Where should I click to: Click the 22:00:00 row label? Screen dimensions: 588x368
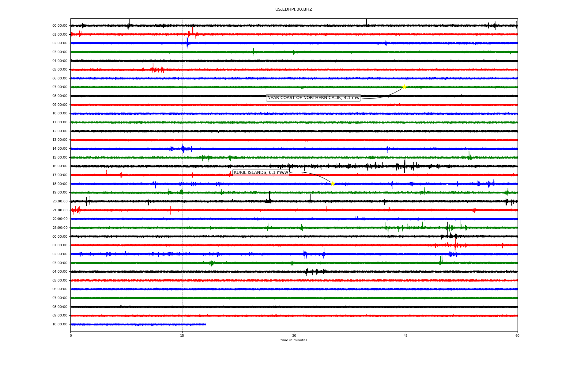(x=60, y=219)
